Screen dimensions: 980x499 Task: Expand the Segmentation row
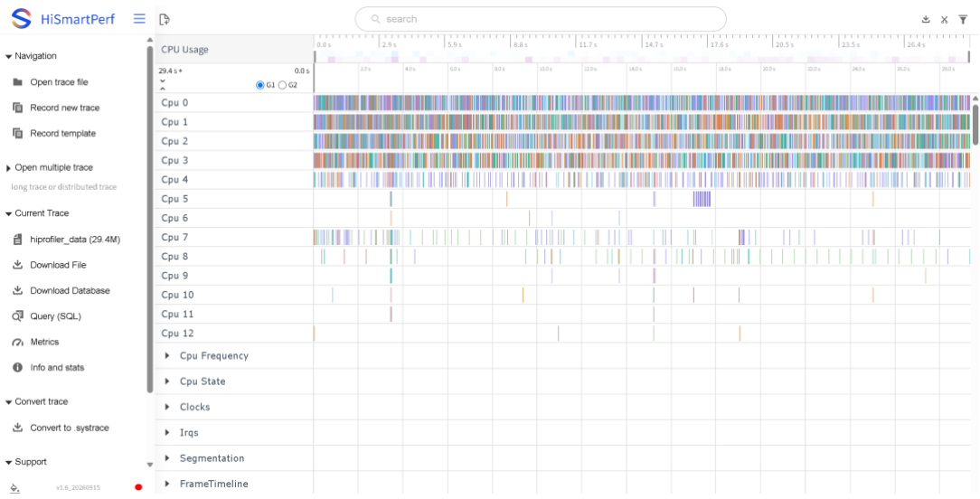tap(167, 458)
